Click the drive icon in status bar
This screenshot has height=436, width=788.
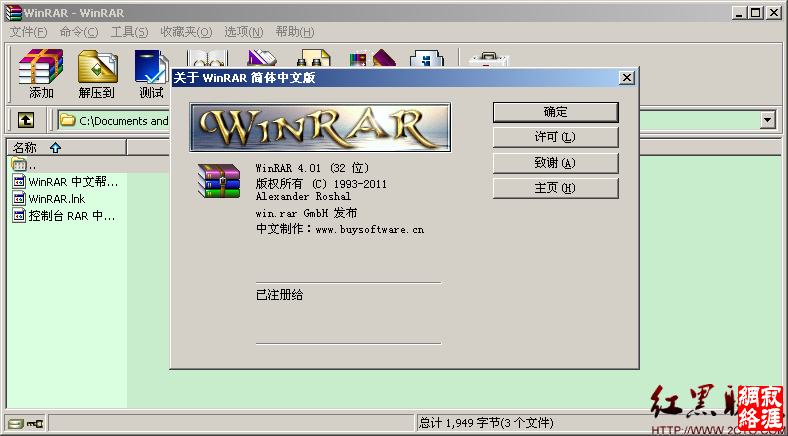15,423
